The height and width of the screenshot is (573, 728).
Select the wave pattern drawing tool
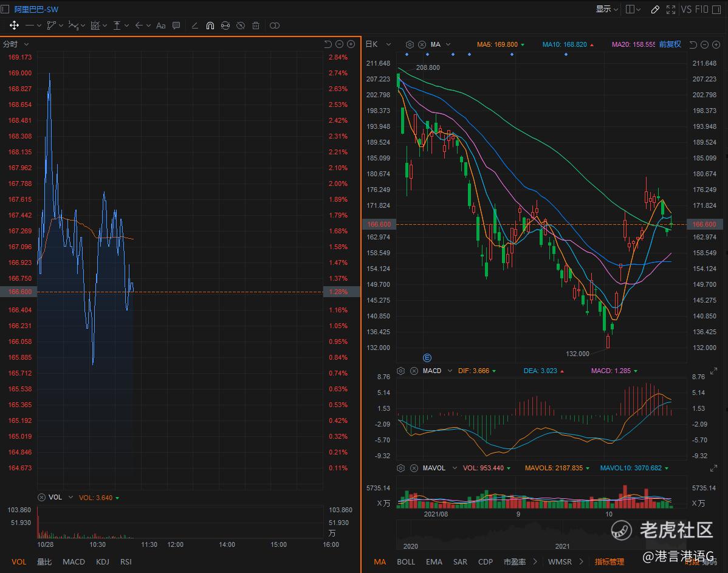point(73,26)
